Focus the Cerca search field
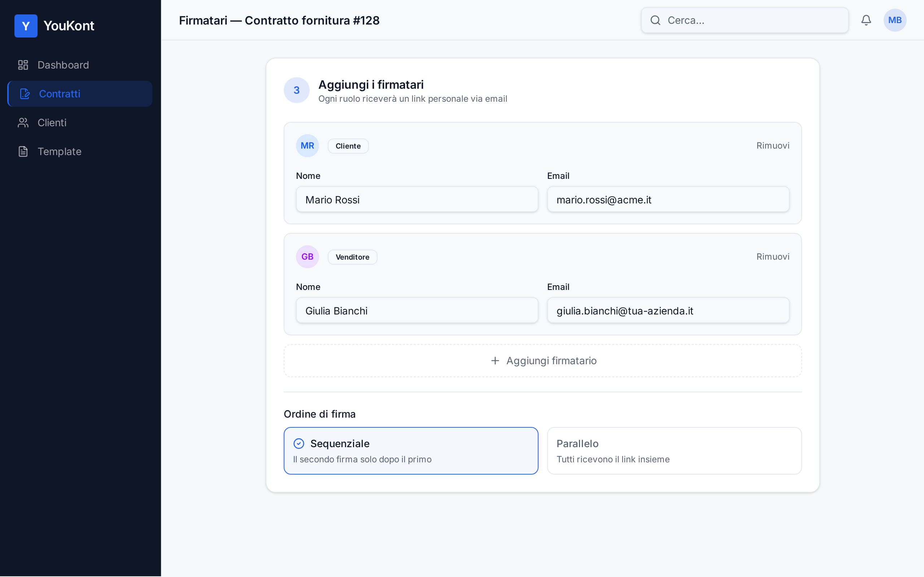This screenshot has height=577, width=924. [x=745, y=20]
